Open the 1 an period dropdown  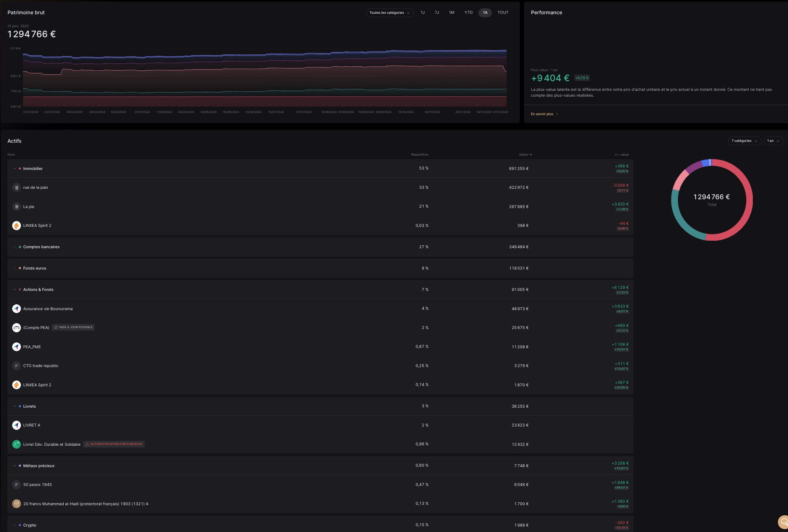(773, 141)
